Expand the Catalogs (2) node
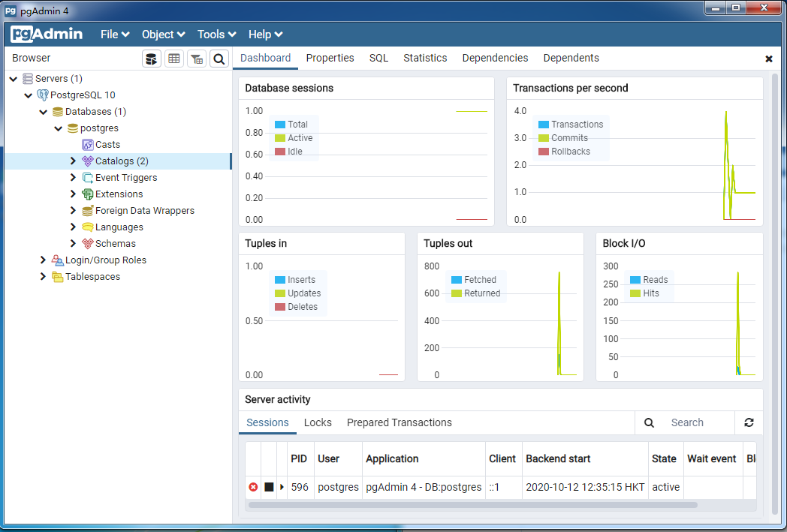The image size is (787, 532). point(73,161)
